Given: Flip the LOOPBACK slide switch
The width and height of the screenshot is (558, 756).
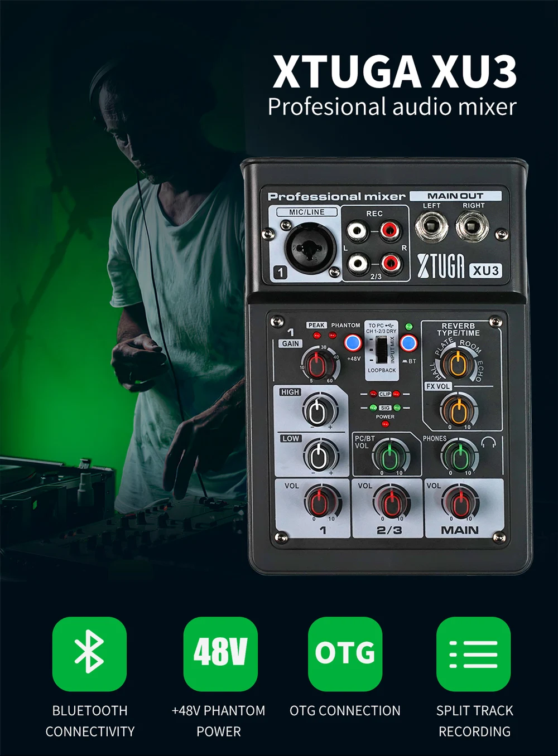Looking at the screenshot, I should coord(381,350).
